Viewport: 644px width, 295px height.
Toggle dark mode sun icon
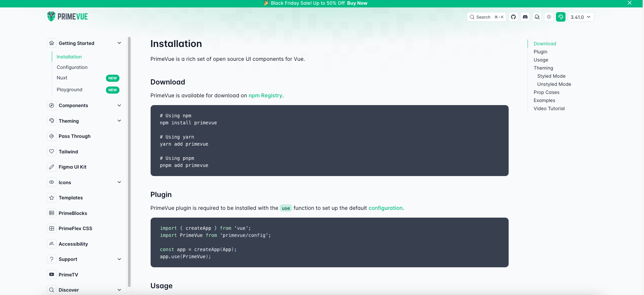[549, 17]
